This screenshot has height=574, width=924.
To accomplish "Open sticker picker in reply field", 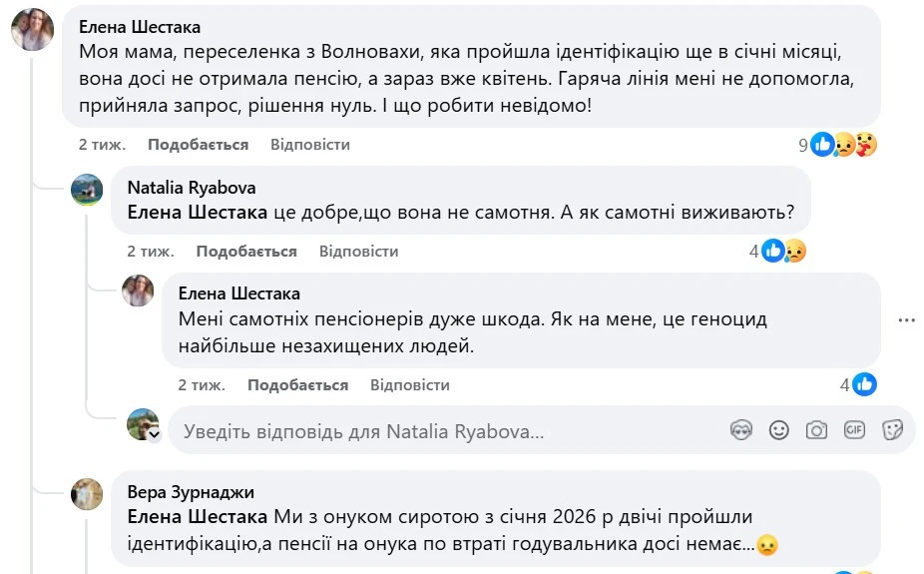I will [x=892, y=430].
